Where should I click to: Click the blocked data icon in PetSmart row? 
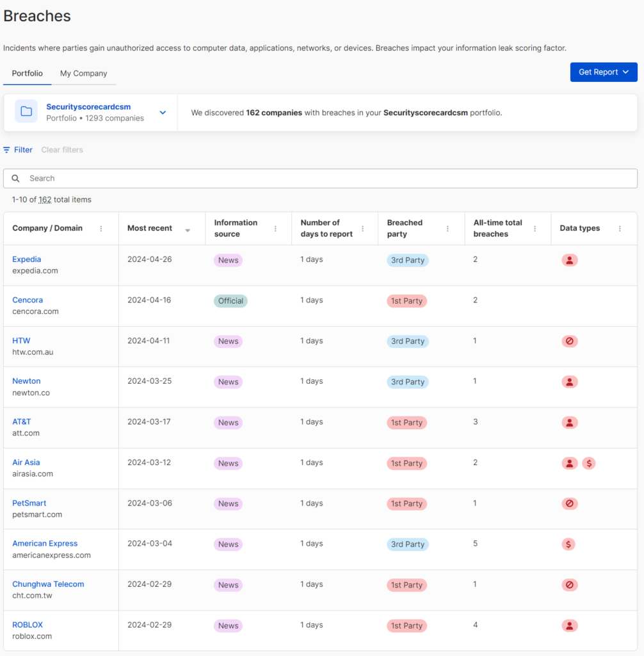570,504
